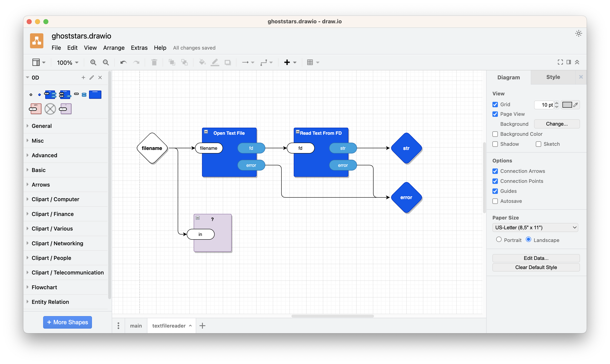The image size is (610, 364).
Task: Toggle the format panel icon
Action: pyautogui.click(x=569, y=62)
